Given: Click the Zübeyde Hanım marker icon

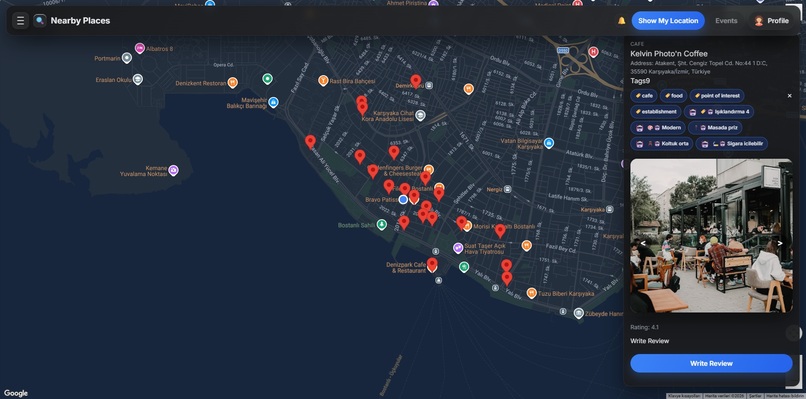Looking at the screenshot, I should pos(579,313).
